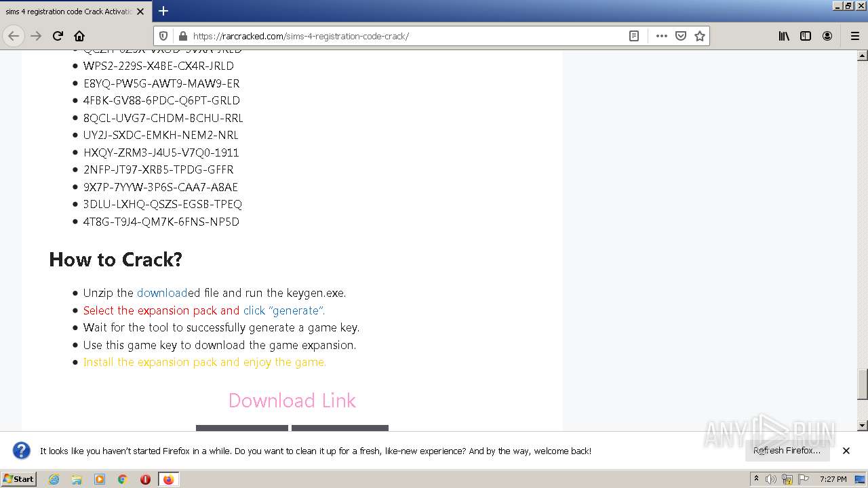The height and width of the screenshot is (488, 868).
Task: Select the sims 4 registration code tab
Action: [x=75, y=12]
